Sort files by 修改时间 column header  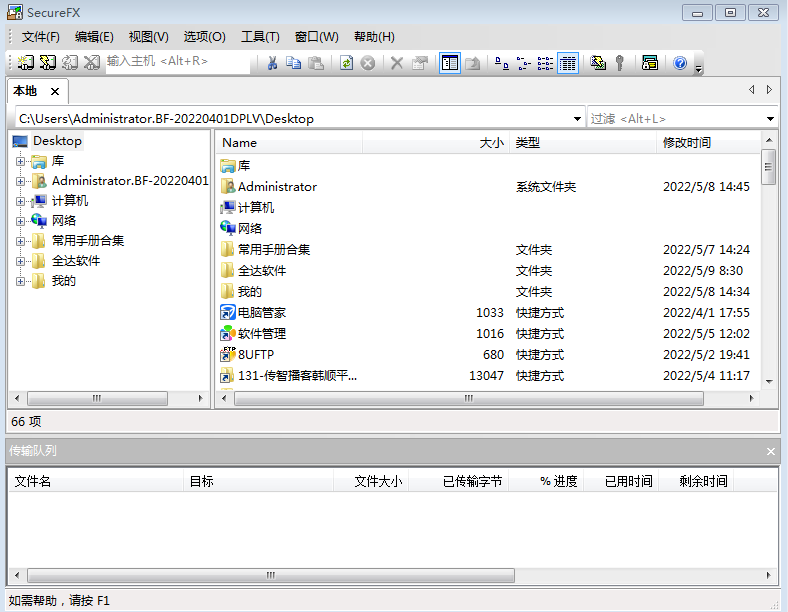(709, 143)
